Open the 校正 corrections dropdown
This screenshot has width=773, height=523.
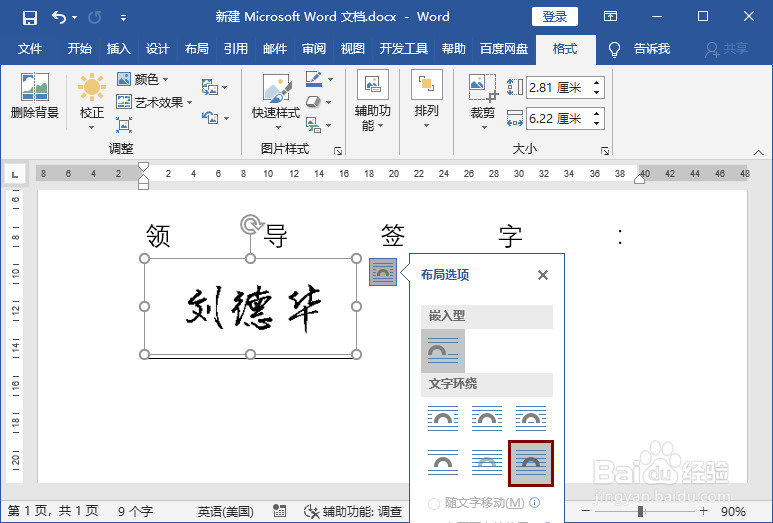pyautogui.click(x=92, y=101)
